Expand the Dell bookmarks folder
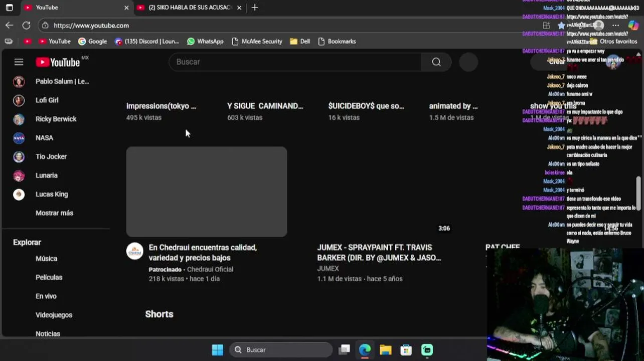This screenshot has width=644, height=361. [x=300, y=41]
